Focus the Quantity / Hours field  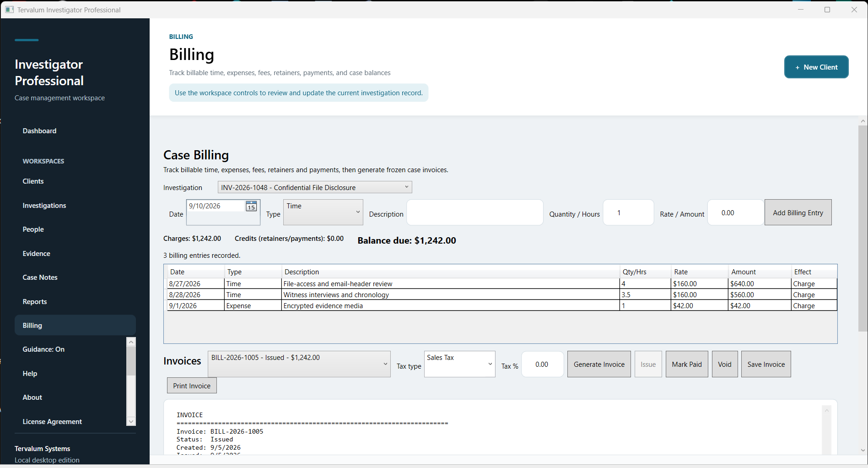(x=628, y=212)
